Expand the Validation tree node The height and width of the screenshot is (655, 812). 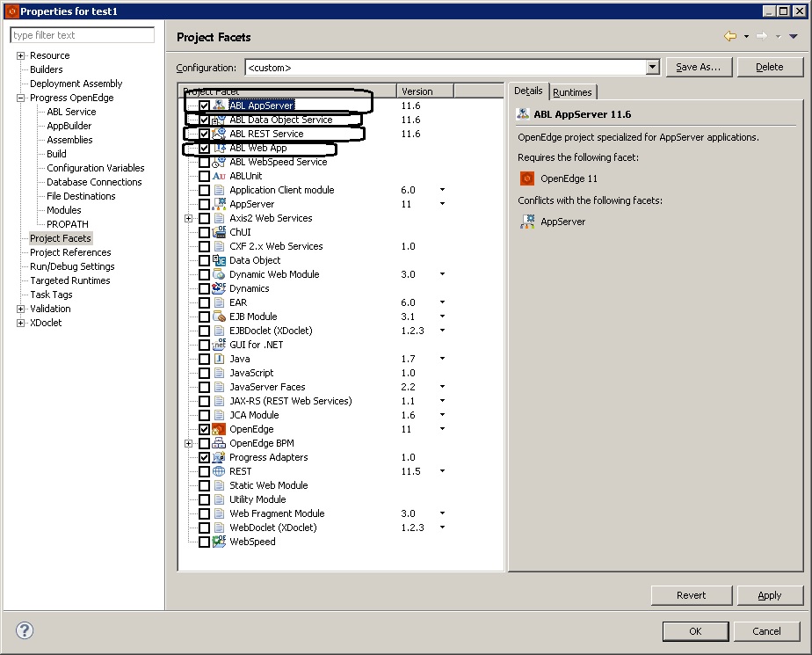point(21,309)
